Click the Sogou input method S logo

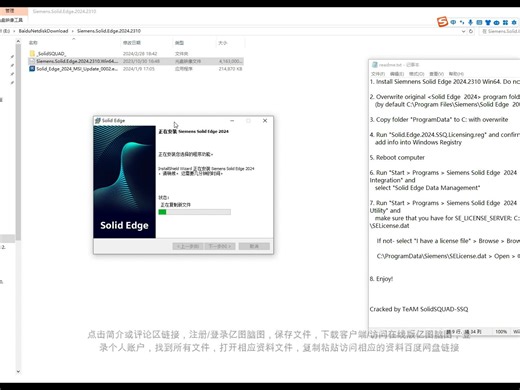[x=442, y=22]
